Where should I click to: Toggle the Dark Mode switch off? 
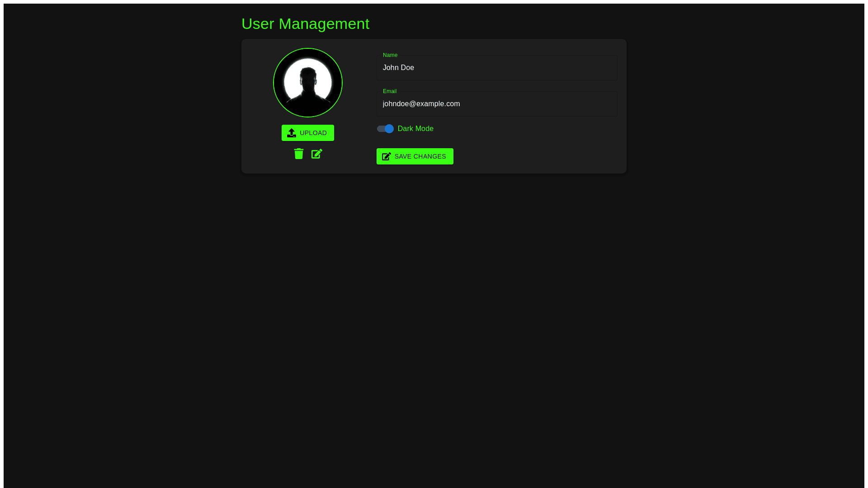(x=385, y=129)
